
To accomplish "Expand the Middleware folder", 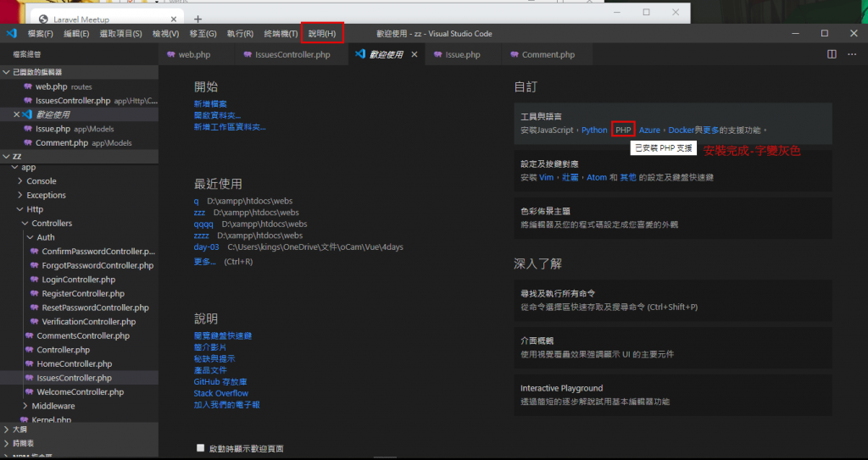I will click(25, 406).
